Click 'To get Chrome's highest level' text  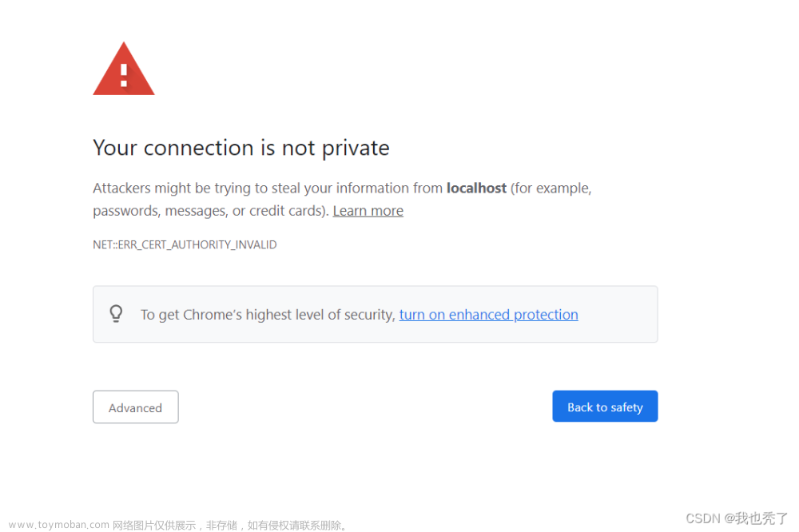(x=268, y=315)
